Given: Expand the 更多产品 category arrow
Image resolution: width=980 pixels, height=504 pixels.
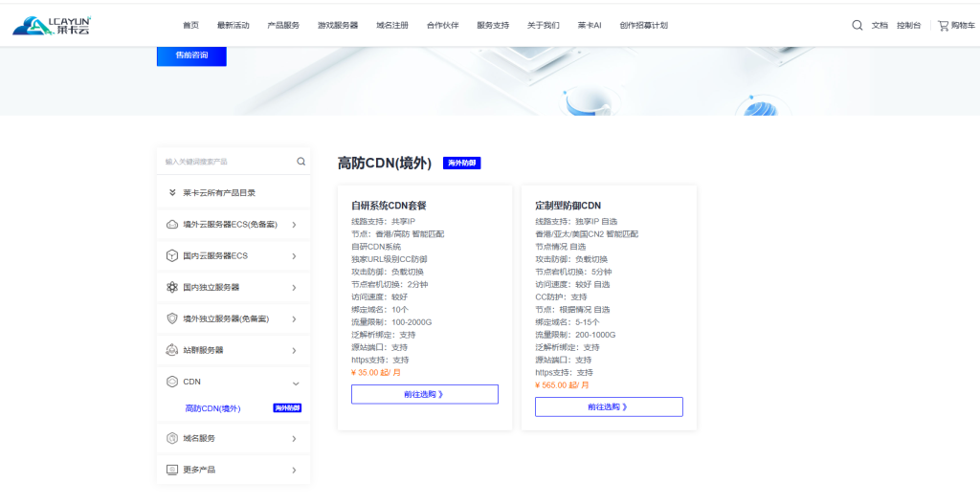Looking at the screenshot, I should click(x=294, y=470).
